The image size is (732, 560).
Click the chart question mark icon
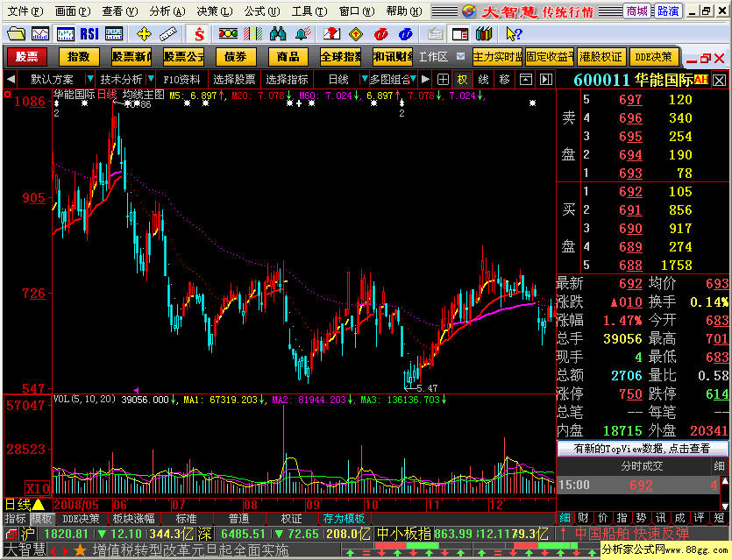pos(331,33)
